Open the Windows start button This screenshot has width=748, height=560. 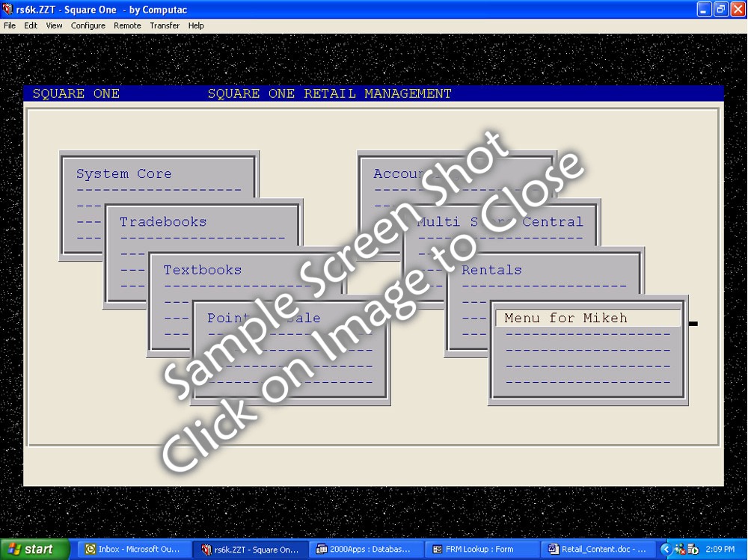pyautogui.click(x=35, y=550)
